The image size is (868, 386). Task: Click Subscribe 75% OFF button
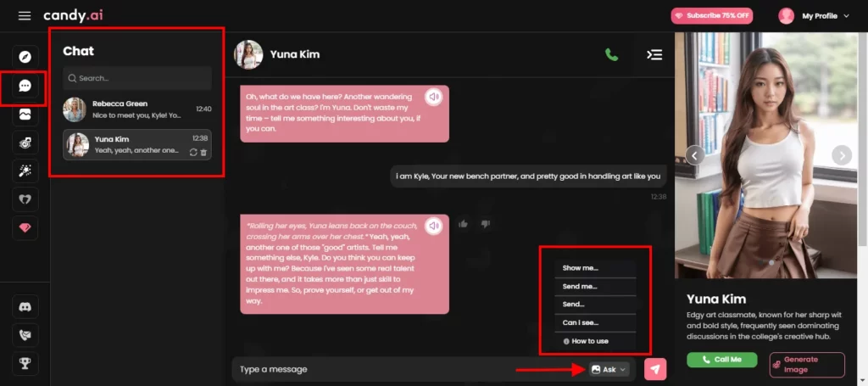click(712, 15)
